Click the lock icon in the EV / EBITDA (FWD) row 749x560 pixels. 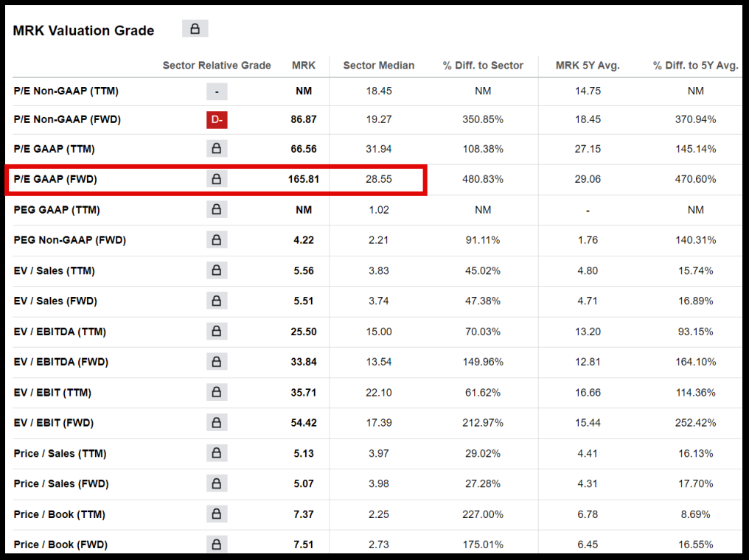click(x=217, y=361)
